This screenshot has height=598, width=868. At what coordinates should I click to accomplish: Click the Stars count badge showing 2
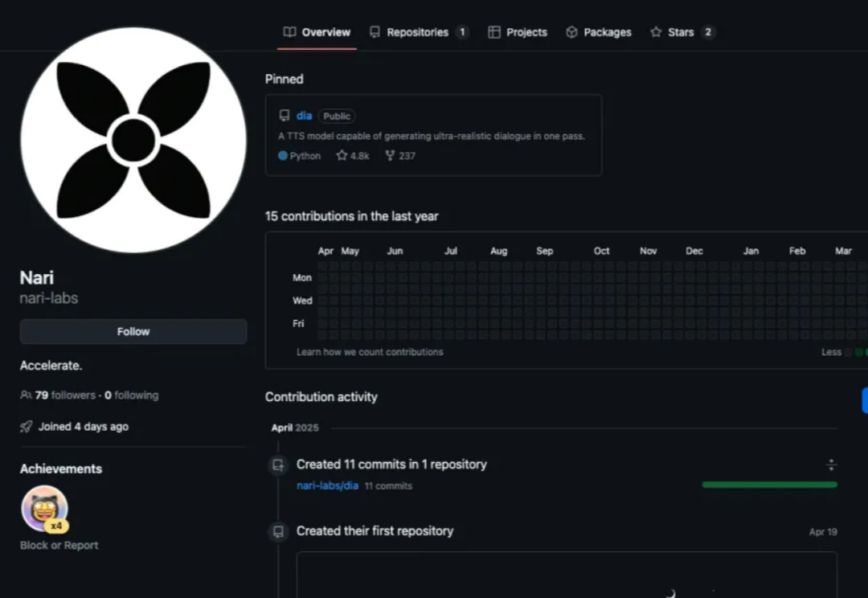click(x=707, y=32)
